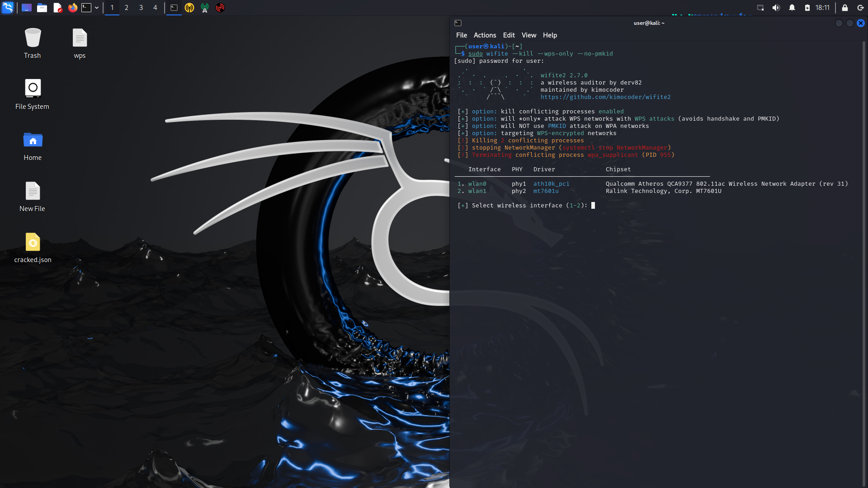The width and height of the screenshot is (868, 488).
Task: Click the terminal vertical scrollbar
Action: (x=863, y=262)
